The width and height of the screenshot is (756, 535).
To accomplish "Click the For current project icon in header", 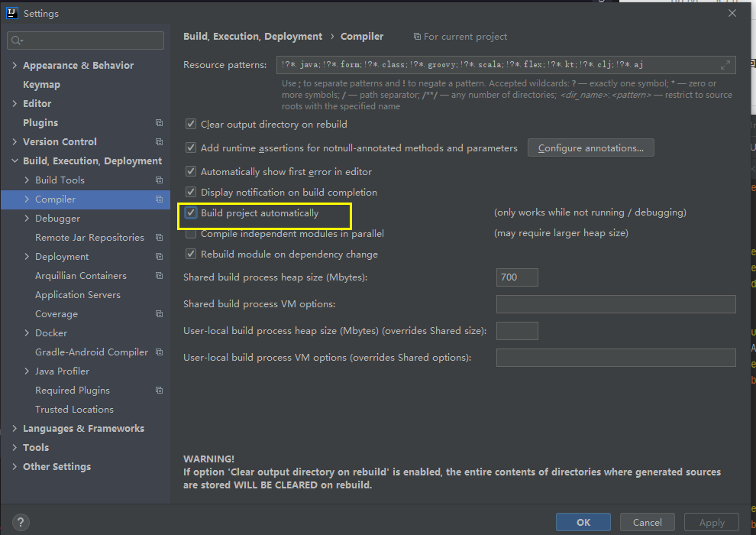I will (x=417, y=37).
